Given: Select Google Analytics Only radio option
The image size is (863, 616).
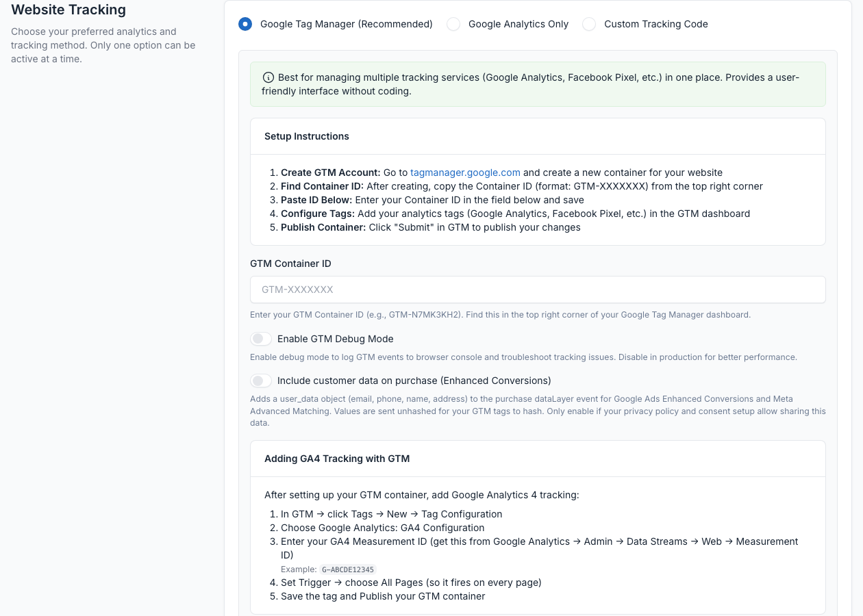Looking at the screenshot, I should coord(453,24).
